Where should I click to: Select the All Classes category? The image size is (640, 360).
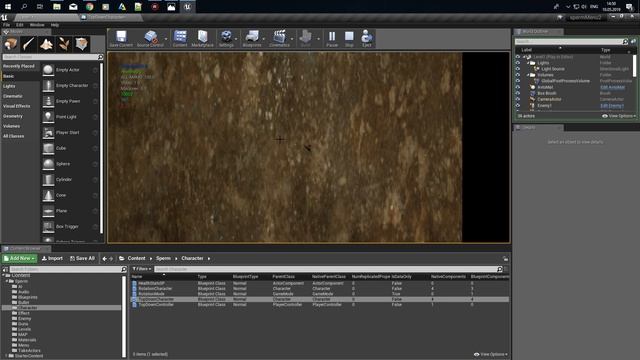coord(20,136)
